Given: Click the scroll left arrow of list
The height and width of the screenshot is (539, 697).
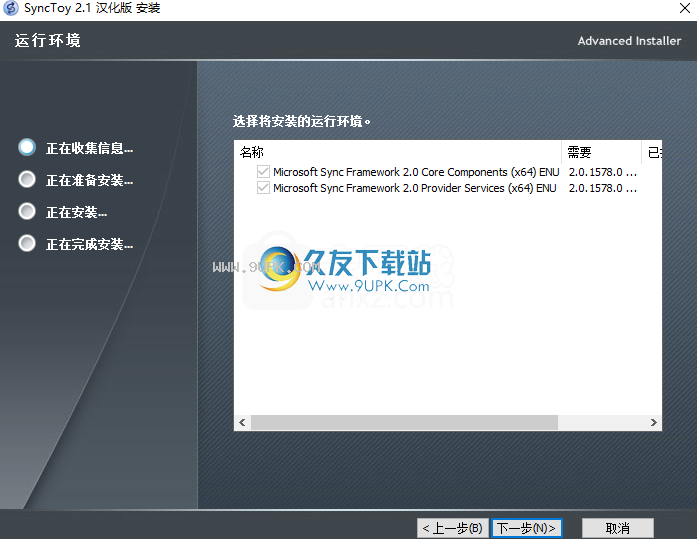Looking at the screenshot, I should click(x=242, y=422).
